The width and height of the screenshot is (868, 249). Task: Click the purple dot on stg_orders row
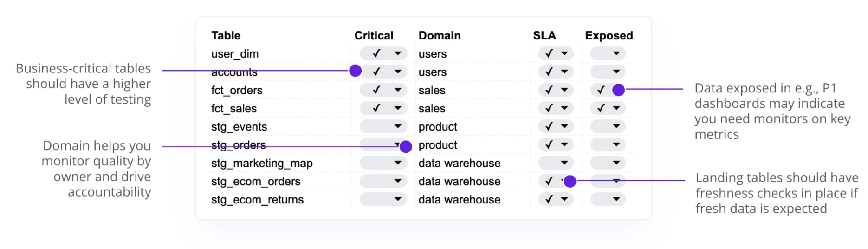pos(406,147)
